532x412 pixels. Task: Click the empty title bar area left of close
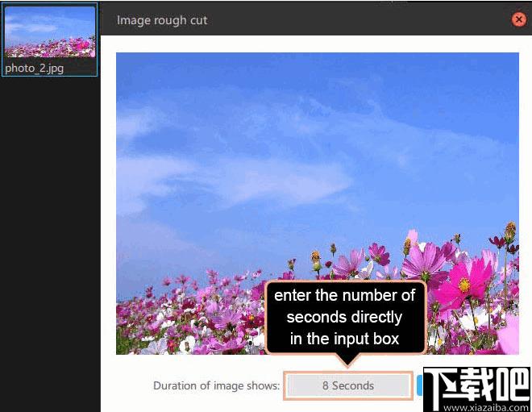(x=363, y=20)
